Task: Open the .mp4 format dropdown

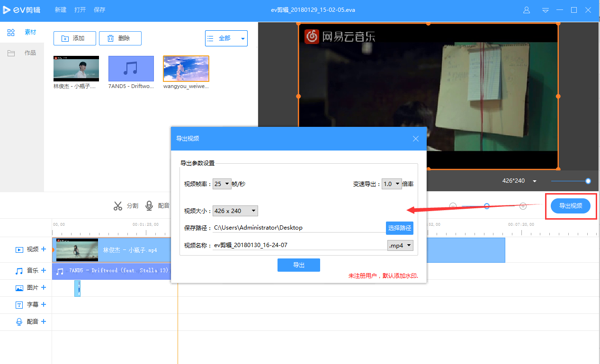Action: [401, 246]
